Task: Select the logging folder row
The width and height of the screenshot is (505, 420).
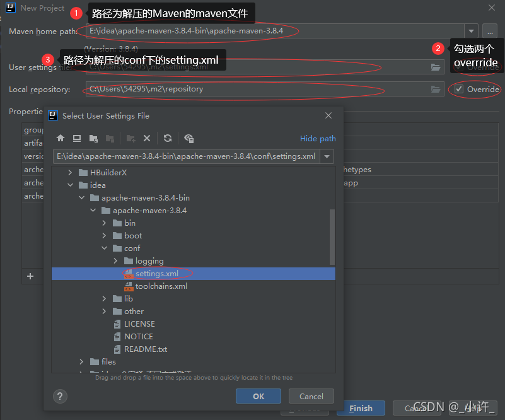Action: click(x=194, y=261)
